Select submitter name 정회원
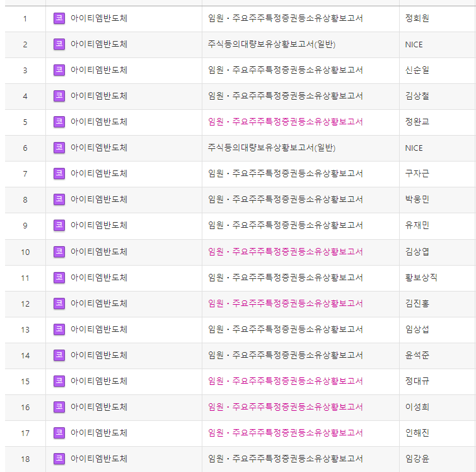The image size is (476, 472). [417, 18]
